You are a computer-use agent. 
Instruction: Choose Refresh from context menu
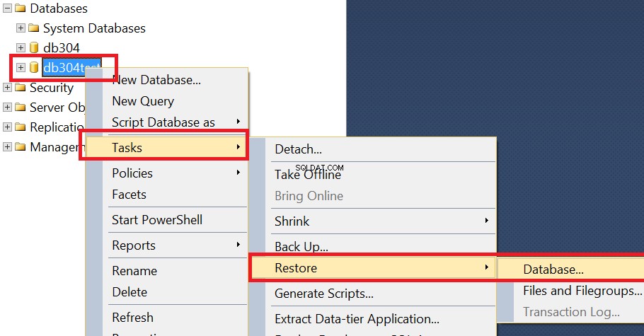pos(166,318)
